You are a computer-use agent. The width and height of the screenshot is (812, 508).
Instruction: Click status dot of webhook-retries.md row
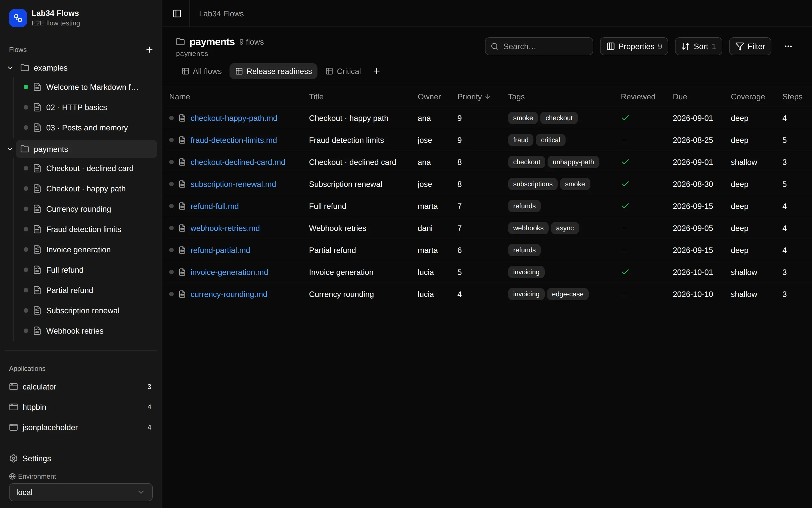[171, 228]
